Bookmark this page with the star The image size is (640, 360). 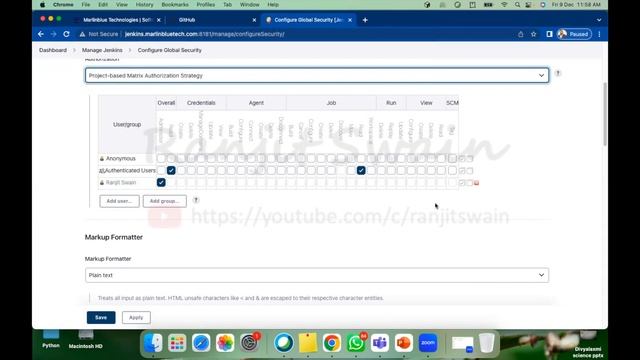(x=533, y=34)
